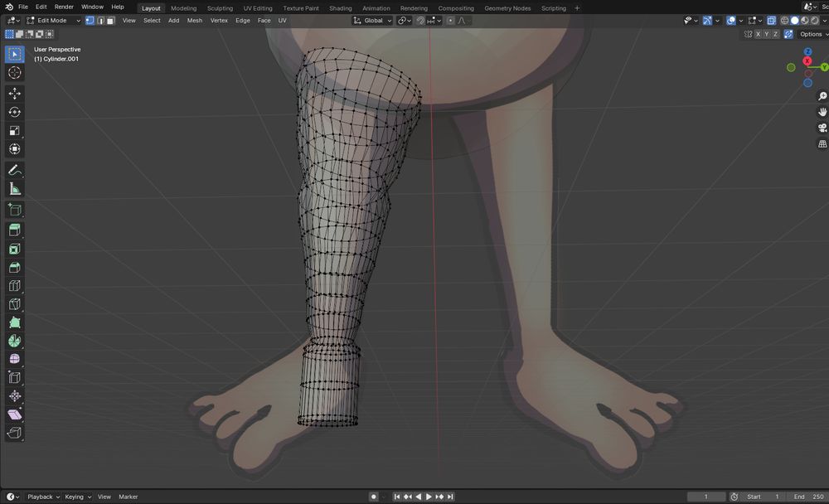Viewport: 829px width, 504px height.
Task: Jump to the animation start
Action: coord(397,497)
